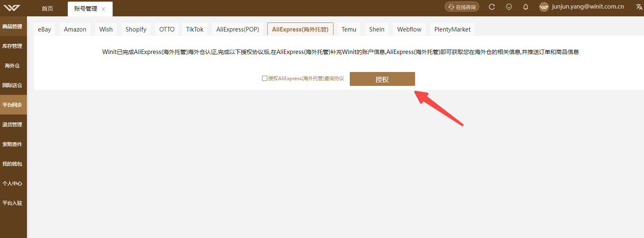Screen dimensions: 644x238
Task: Open the TikTok platform tab
Action: point(195,29)
